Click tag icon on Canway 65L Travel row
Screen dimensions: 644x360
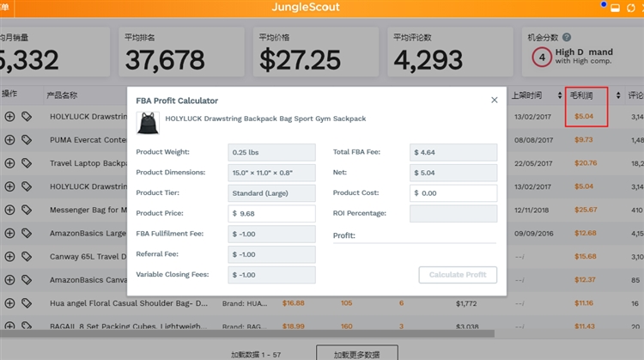[27, 256]
